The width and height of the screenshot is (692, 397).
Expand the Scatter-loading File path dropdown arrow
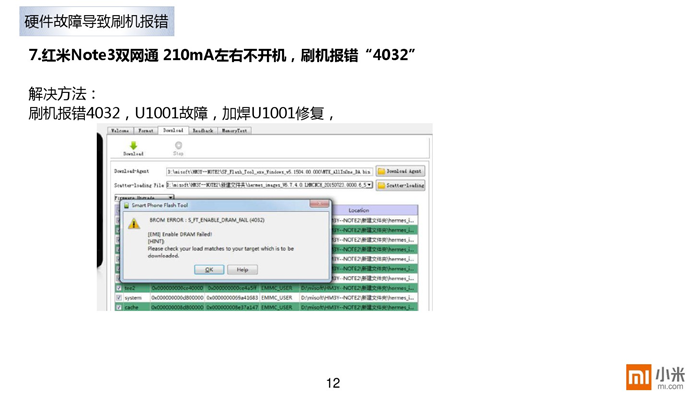point(369,185)
